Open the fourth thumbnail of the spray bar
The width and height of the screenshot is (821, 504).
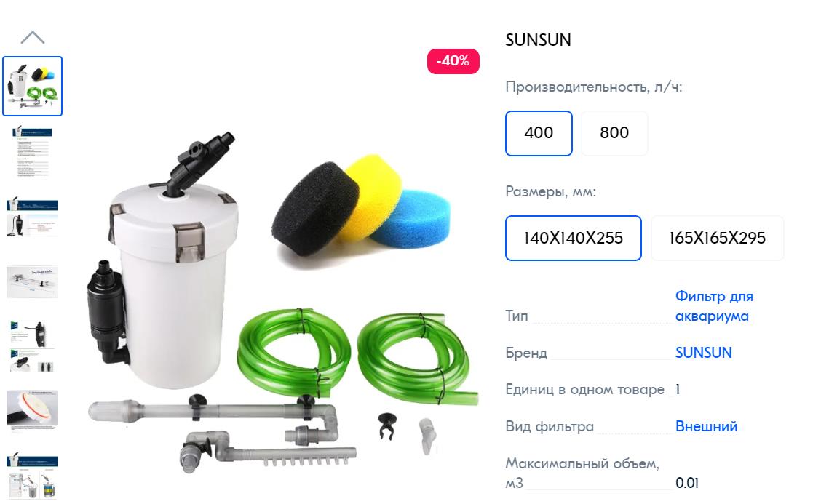pyautogui.click(x=33, y=281)
